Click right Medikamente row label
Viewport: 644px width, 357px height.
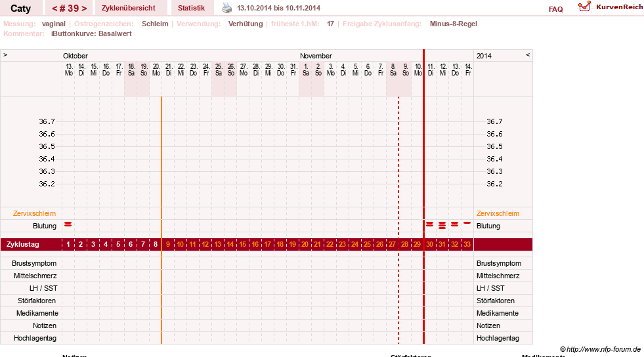[498, 313]
